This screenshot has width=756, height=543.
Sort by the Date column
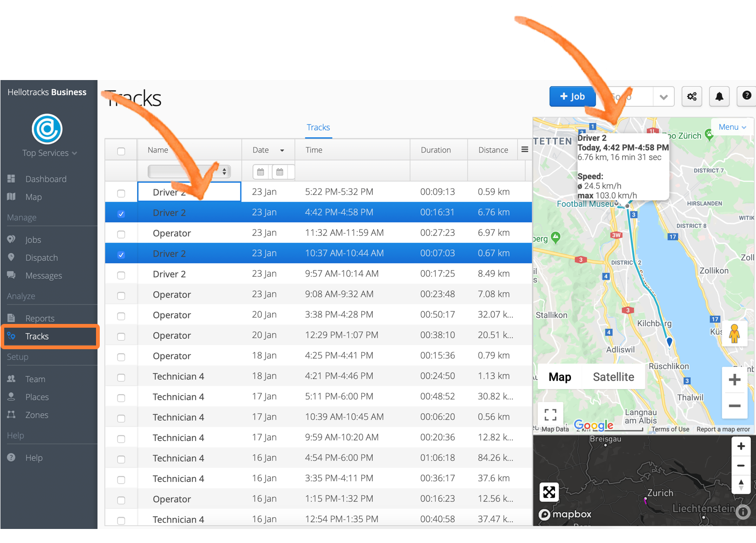(x=268, y=150)
